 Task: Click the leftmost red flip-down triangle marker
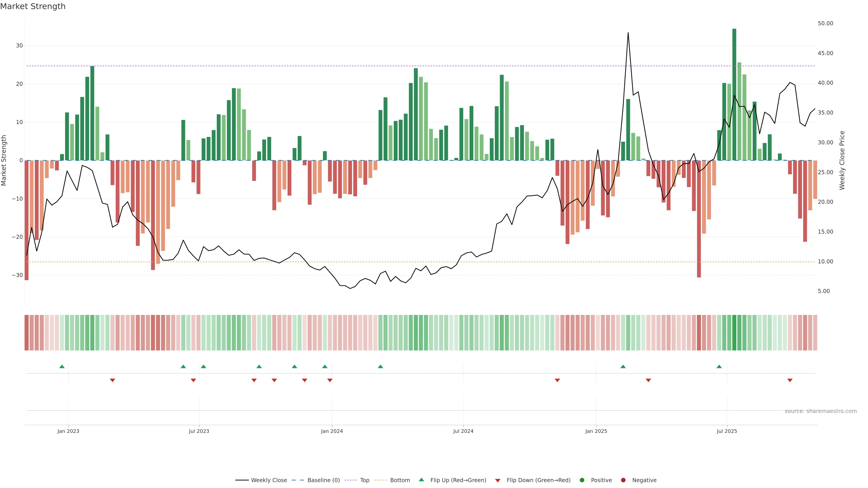[x=113, y=380]
